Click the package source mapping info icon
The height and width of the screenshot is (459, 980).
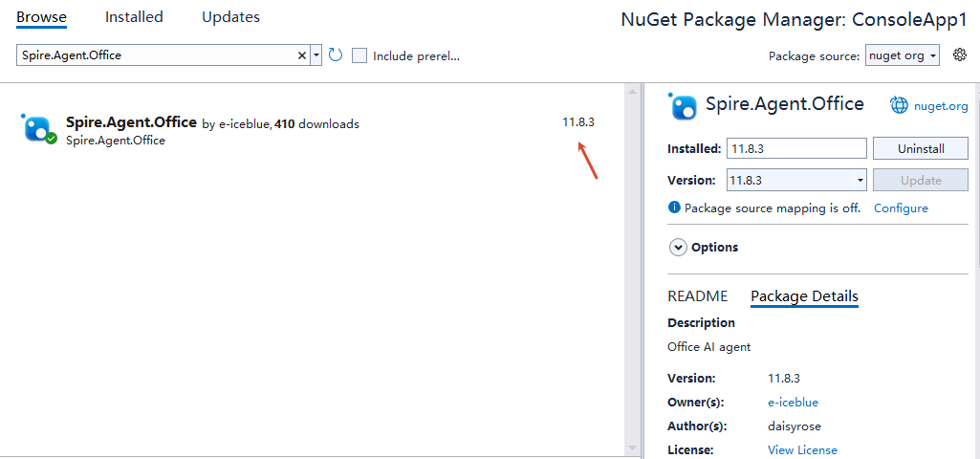(x=674, y=208)
